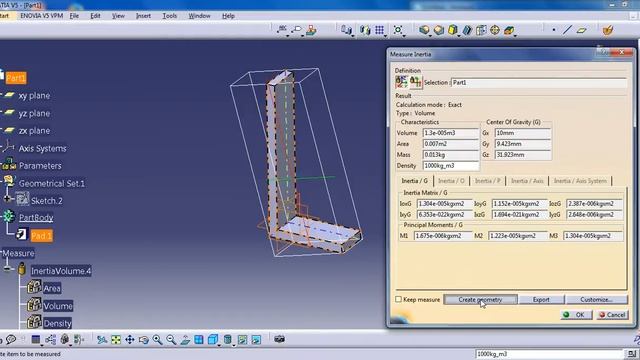Expand the Sketch.2 tree node
The height and width of the screenshot is (360, 640).
(7, 199)
